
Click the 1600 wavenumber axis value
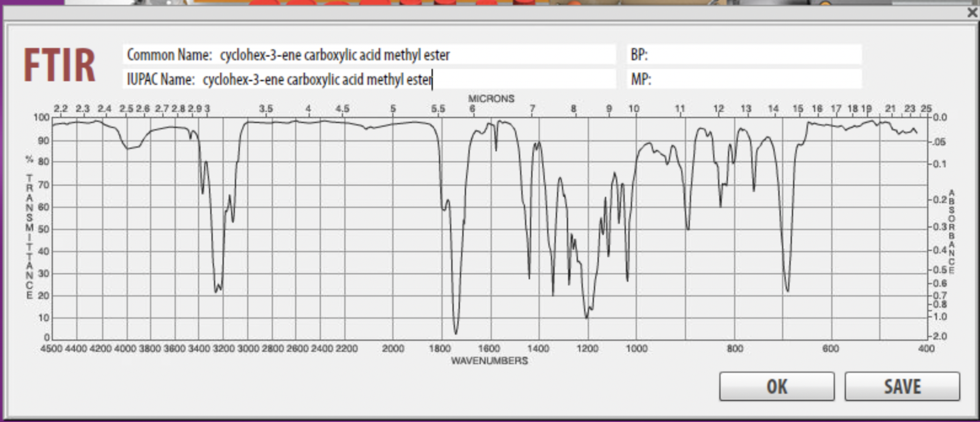(489, 349)
